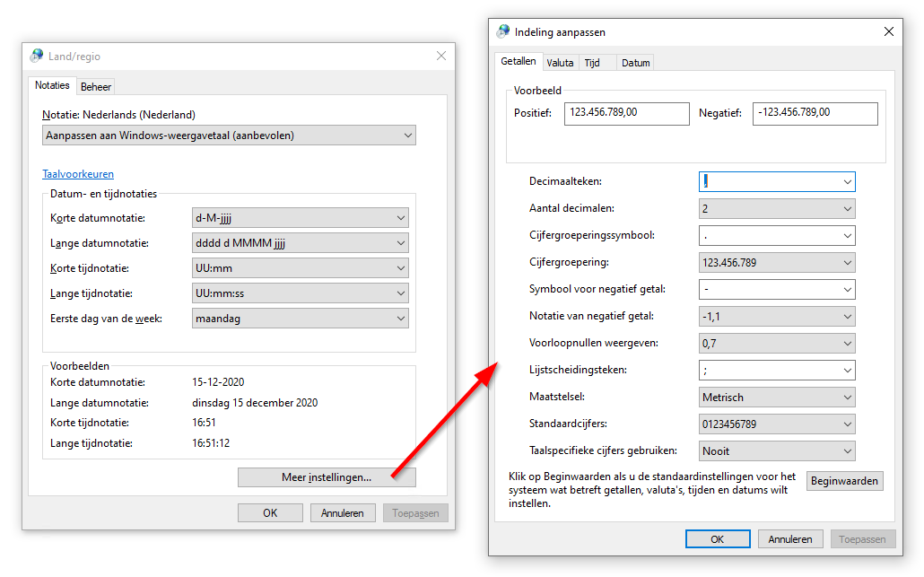
Task: Close the Land/regio window
Action: coord(440,56)
